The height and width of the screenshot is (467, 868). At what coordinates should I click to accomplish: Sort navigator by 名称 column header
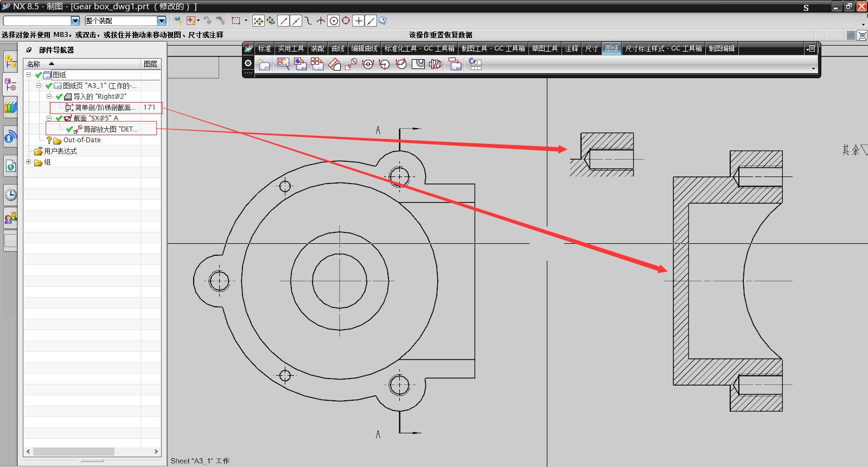pyautogui.click(x=82, y=64)
